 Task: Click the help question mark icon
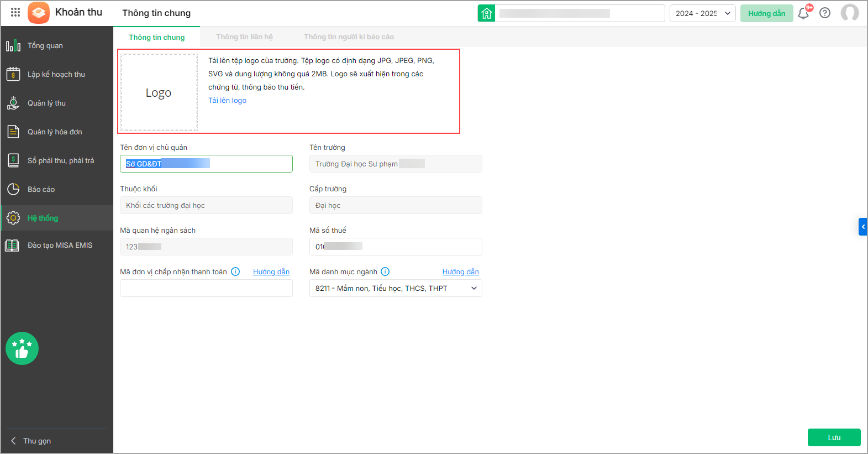click(825, 13)
